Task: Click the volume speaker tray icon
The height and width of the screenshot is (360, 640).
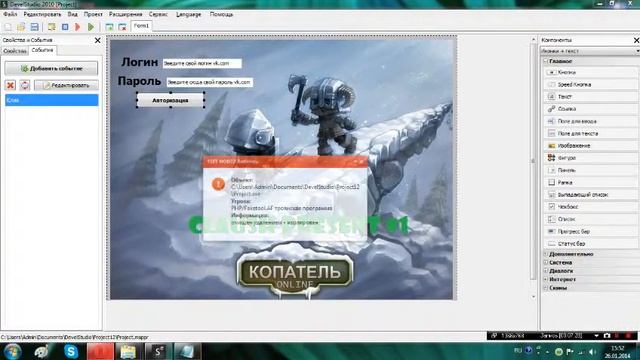Action: point(592,352)
